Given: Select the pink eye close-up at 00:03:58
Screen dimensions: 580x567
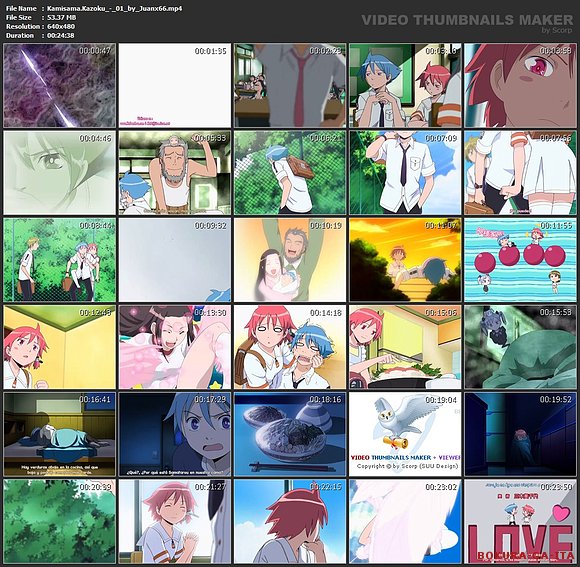Looking at the screenshot, I should [520, 85].
